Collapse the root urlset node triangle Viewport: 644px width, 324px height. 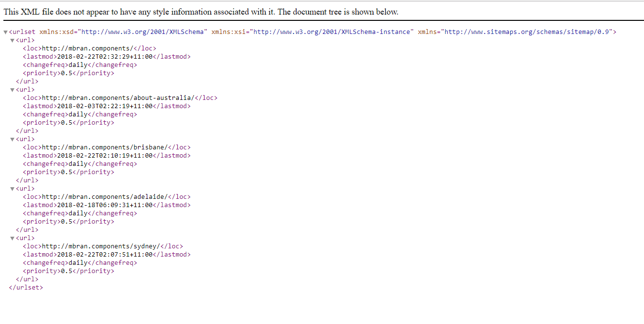(5, 32)
